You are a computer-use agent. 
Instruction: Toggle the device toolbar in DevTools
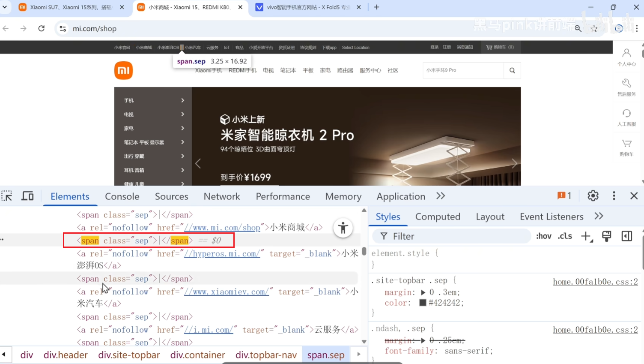pos(28,196)
